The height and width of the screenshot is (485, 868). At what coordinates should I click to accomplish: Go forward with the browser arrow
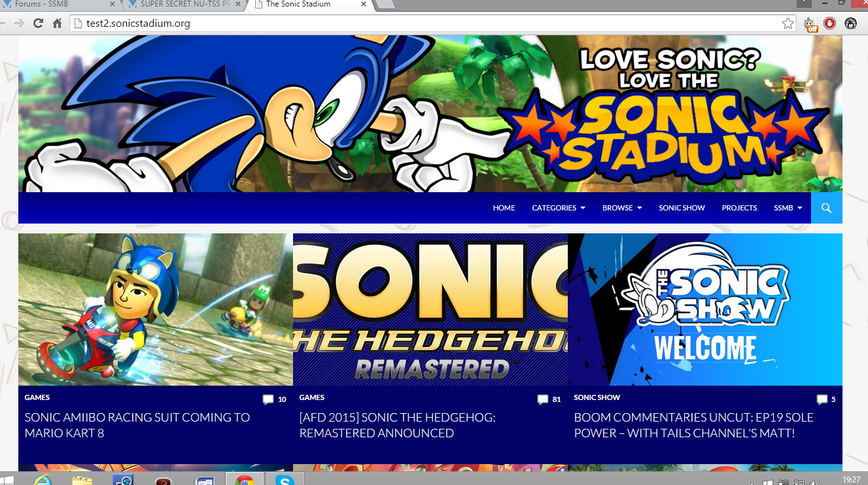[19, 24]
